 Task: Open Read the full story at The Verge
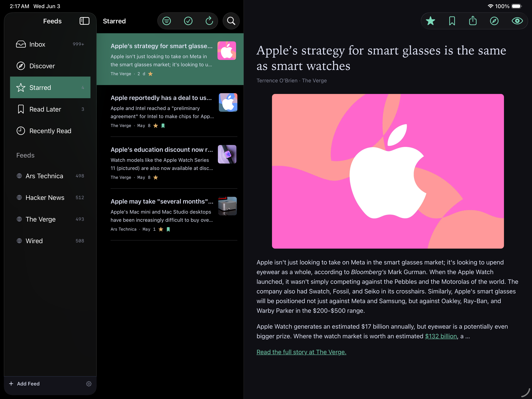point(301,352)
